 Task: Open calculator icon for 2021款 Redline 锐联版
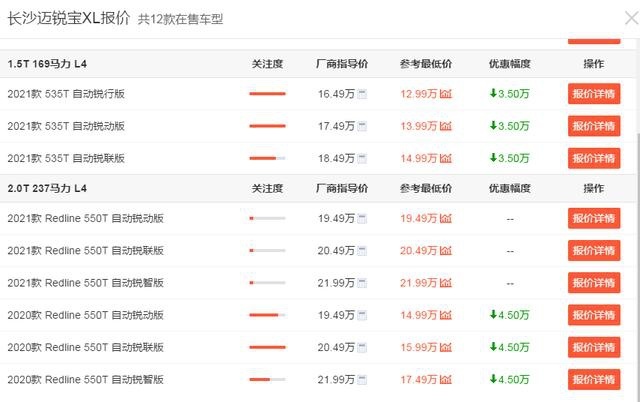[362, 251]
